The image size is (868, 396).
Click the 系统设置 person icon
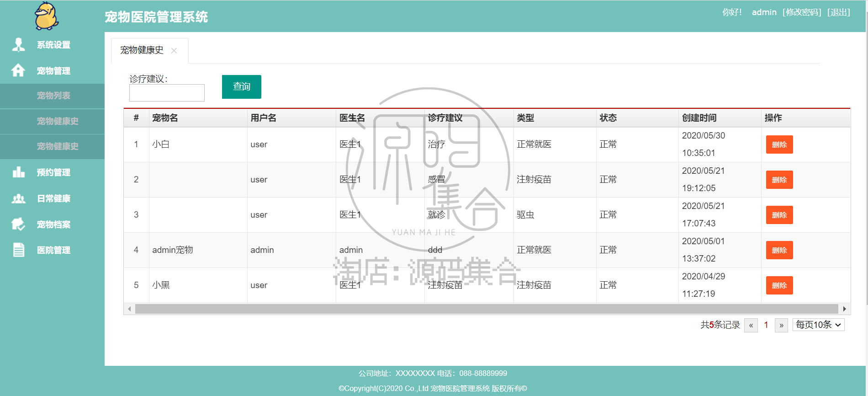18,45
